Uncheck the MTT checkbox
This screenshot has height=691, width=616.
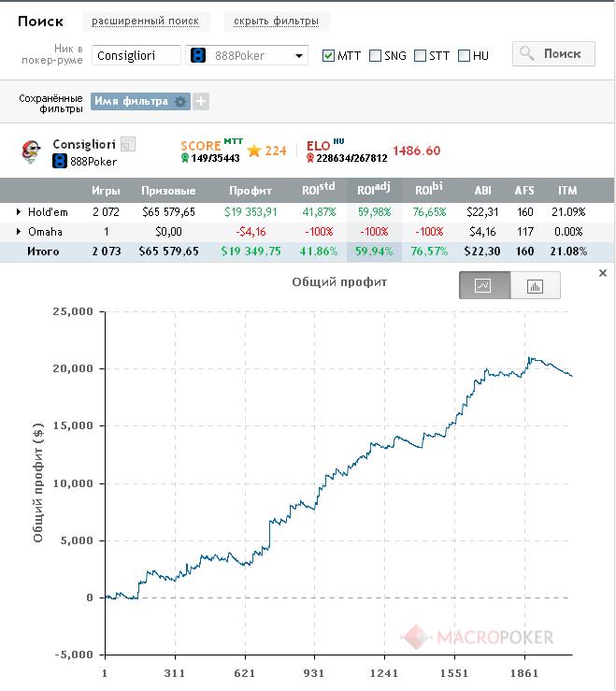[329, 56]
